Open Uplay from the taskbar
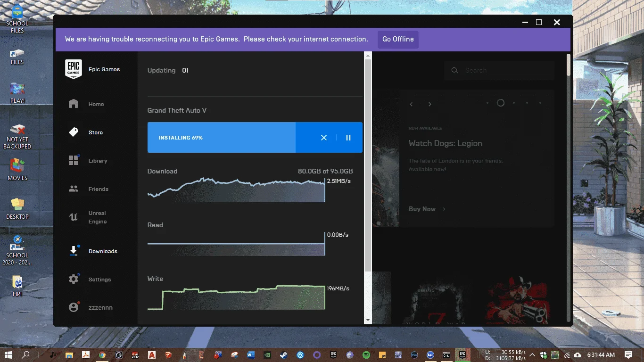The width and height of the screenshot is (644, 362). pos(300,354)
